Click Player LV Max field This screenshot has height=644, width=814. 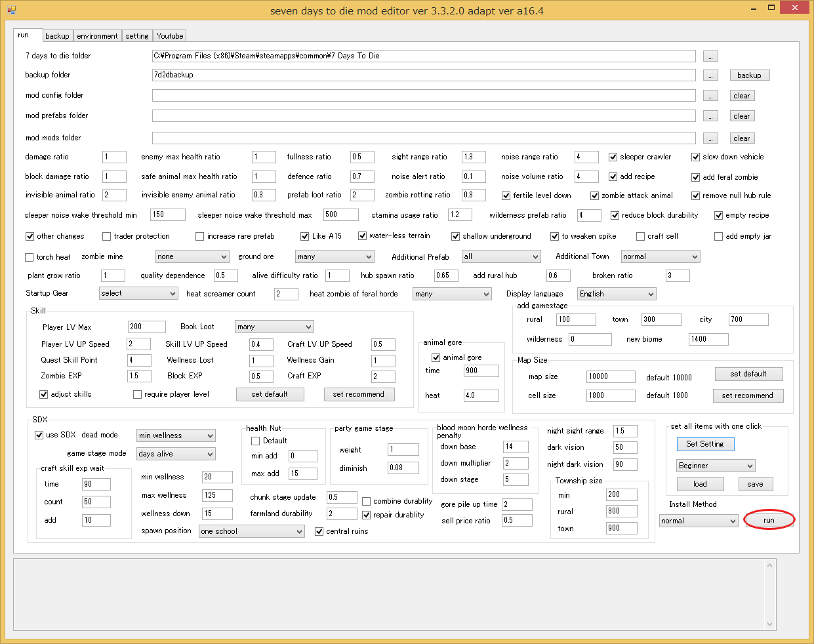point(146,327)
